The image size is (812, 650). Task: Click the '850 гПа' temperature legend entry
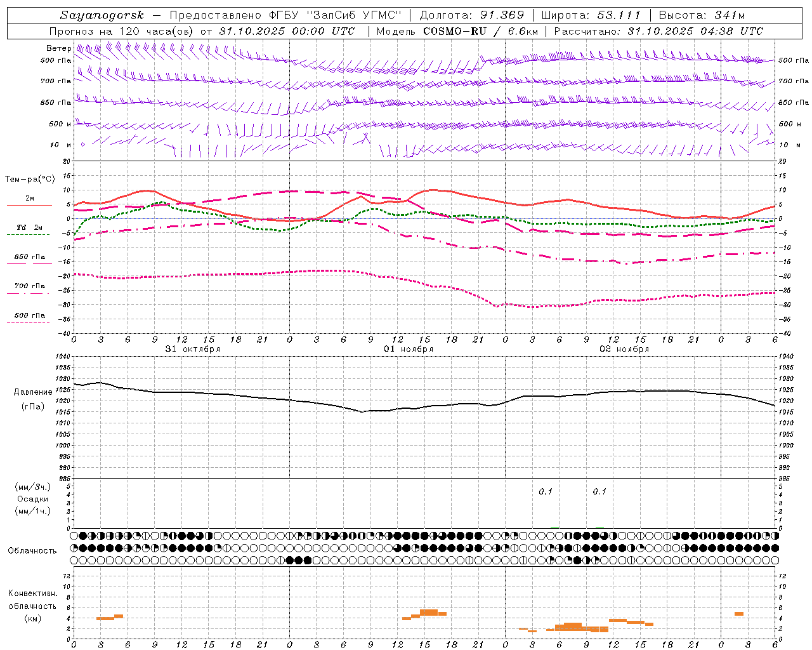coord(30,257)
